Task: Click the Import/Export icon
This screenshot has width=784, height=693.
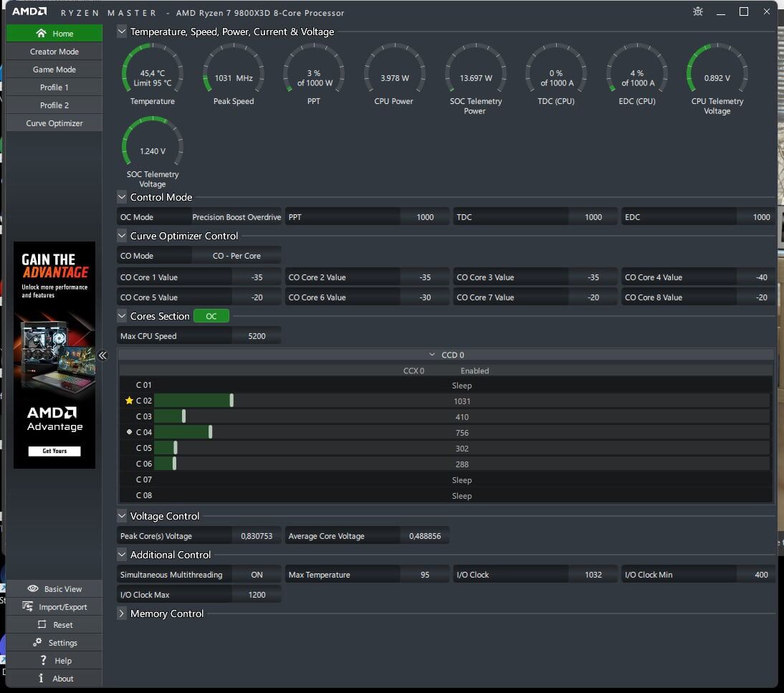Action: 27,606
